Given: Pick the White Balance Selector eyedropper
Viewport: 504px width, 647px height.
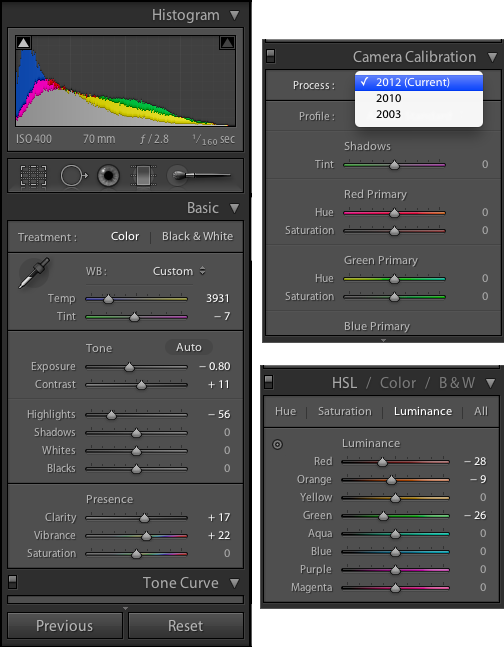Looking at the screenshot, I should pos(34,273).
